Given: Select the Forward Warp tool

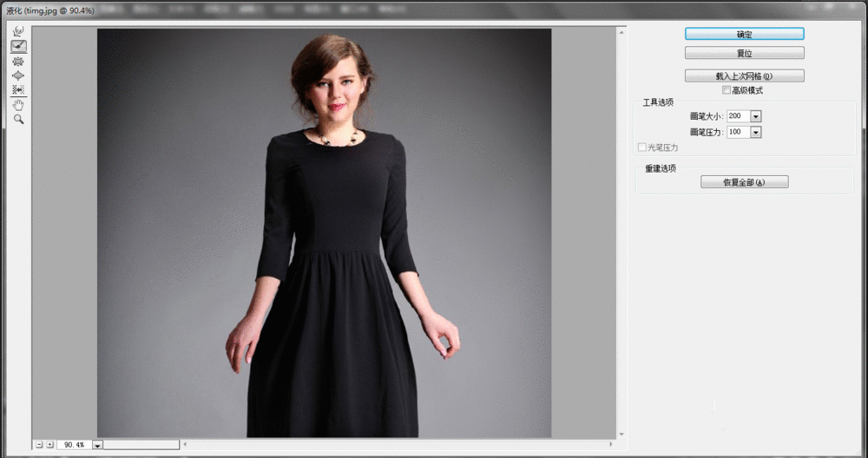Looking at the screenshot, I should click(18, 31).
